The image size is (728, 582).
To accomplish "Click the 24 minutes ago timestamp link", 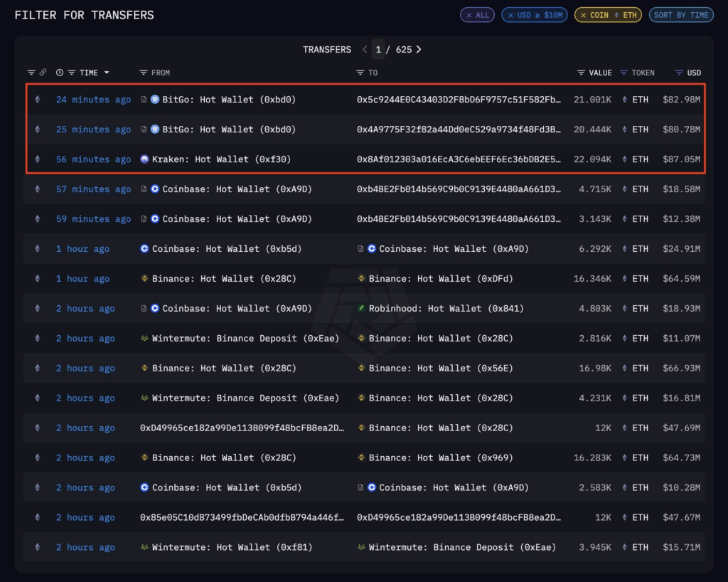I will pos(93,100).
